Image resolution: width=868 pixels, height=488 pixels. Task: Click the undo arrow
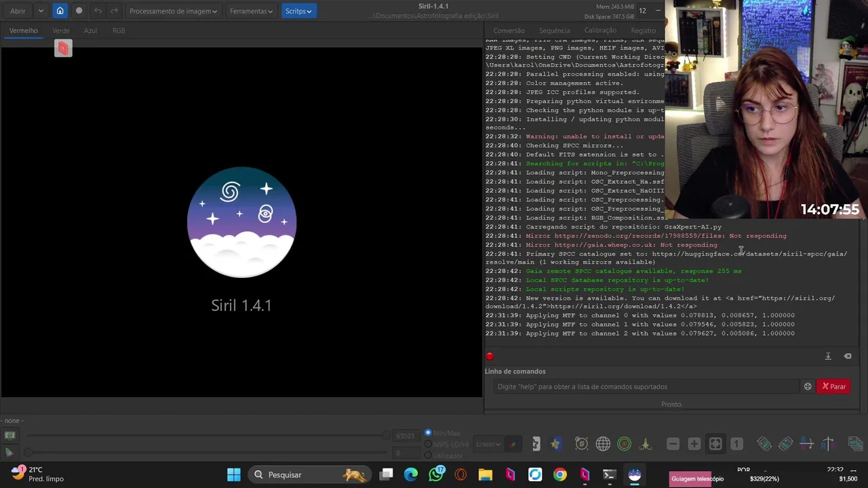click(x=98, y=11)
